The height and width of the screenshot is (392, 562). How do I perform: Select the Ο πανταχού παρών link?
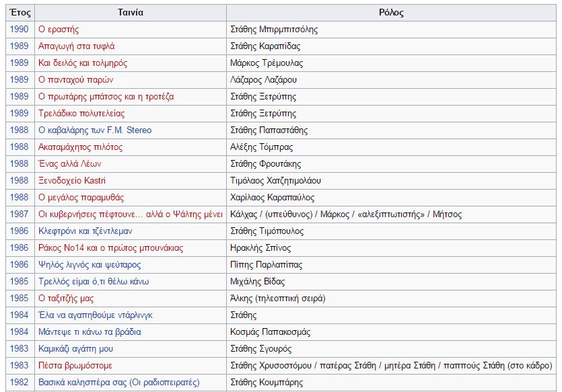(x=73, y=80)
